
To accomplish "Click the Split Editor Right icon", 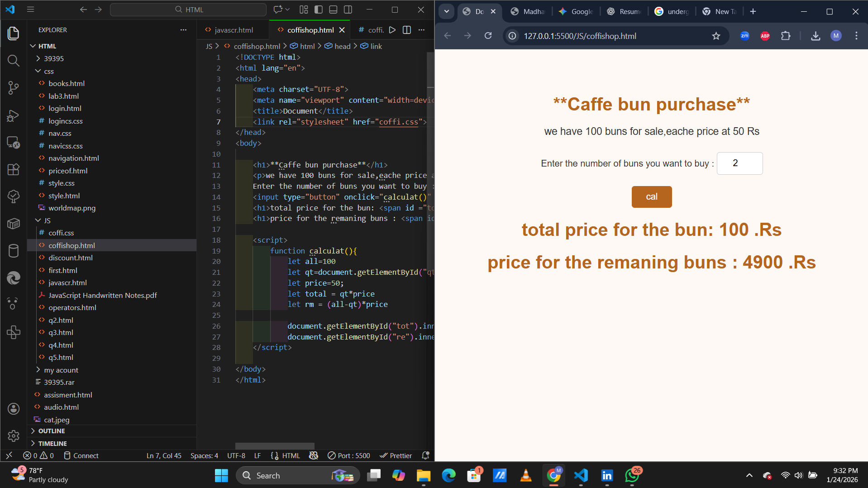I will click(407, 30).
